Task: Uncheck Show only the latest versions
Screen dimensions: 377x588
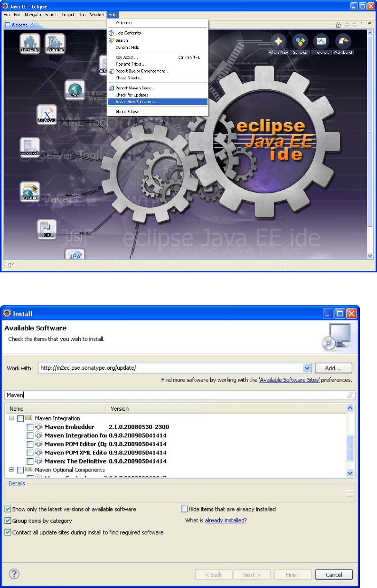Action: [8, 509]
